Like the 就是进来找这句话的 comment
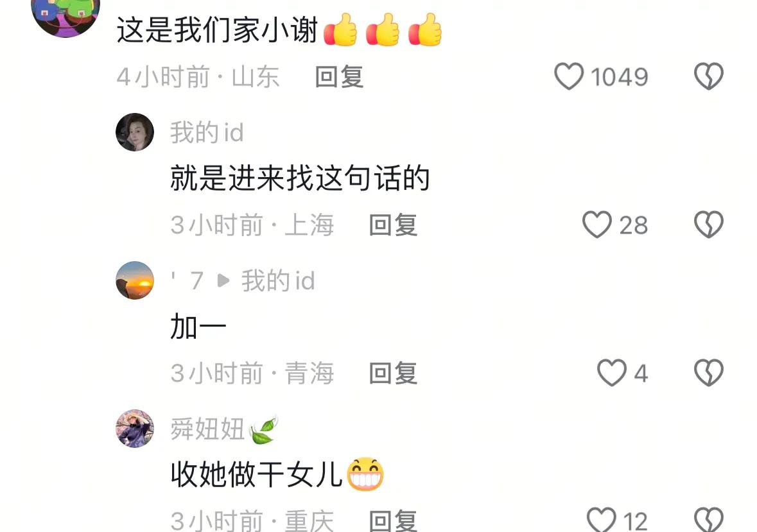 coord(597,224)
